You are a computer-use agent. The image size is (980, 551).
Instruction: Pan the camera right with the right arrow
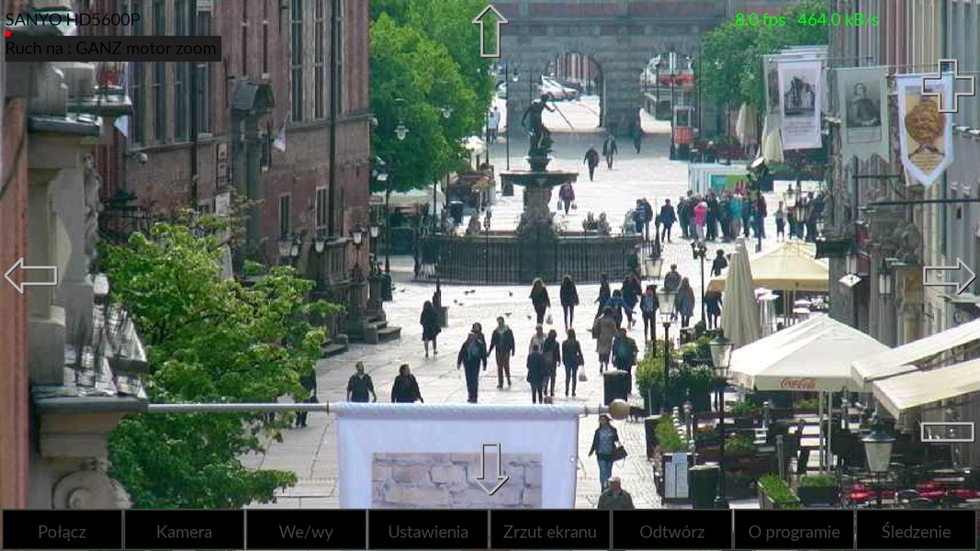coord(949,276)
